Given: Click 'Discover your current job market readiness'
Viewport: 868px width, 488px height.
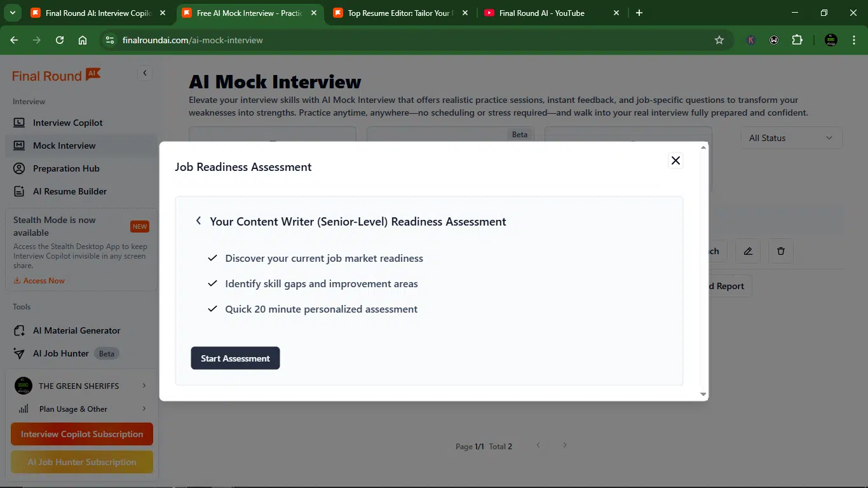Looking at the screenshot, I should [324, 259].
